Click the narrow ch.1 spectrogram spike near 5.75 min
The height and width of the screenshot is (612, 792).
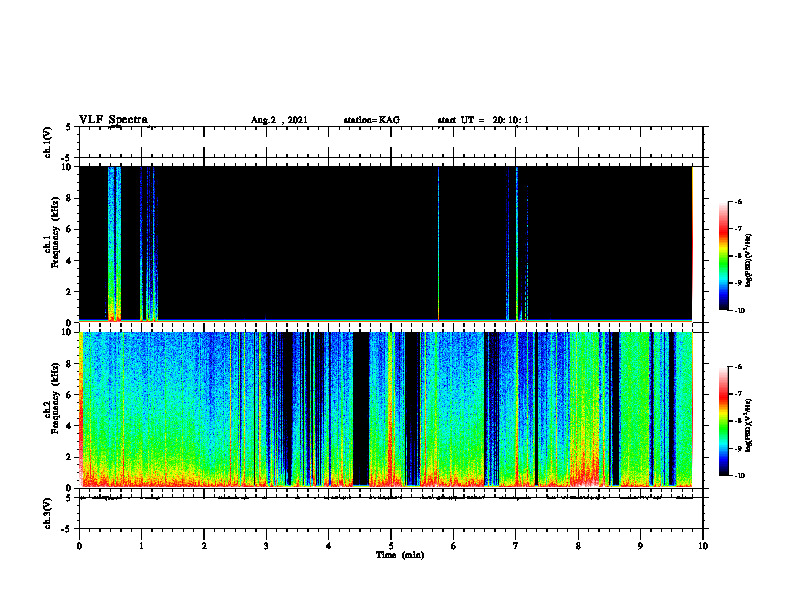coord(438,244)
